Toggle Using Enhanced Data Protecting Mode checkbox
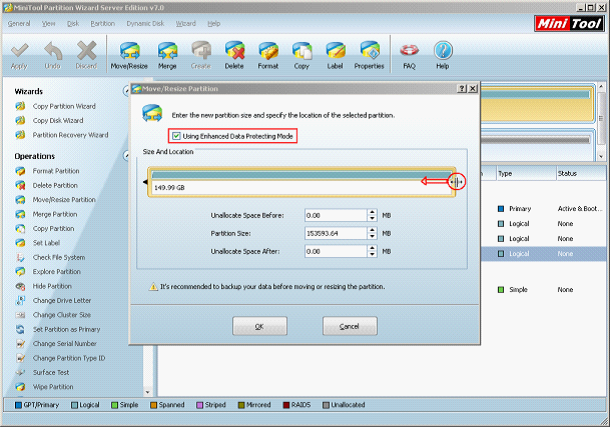The height and width of the screenshot is (427, 610). pyautogui.click(x=176, y=136)
